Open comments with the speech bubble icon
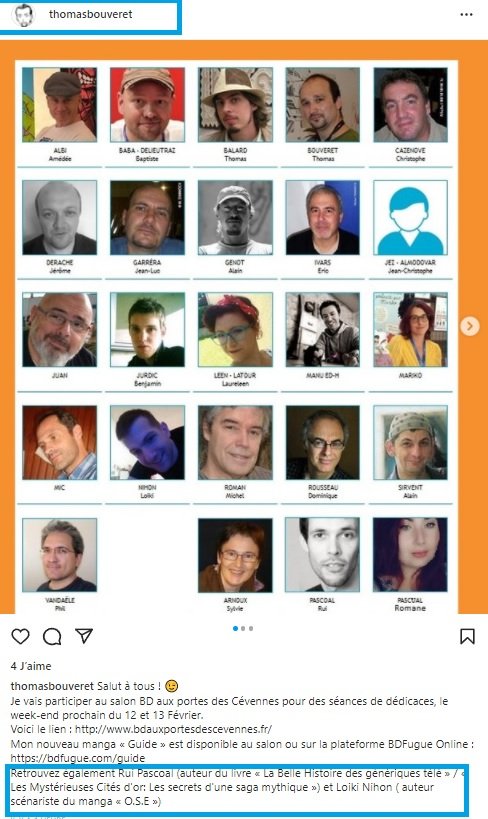 pos(52,636)
